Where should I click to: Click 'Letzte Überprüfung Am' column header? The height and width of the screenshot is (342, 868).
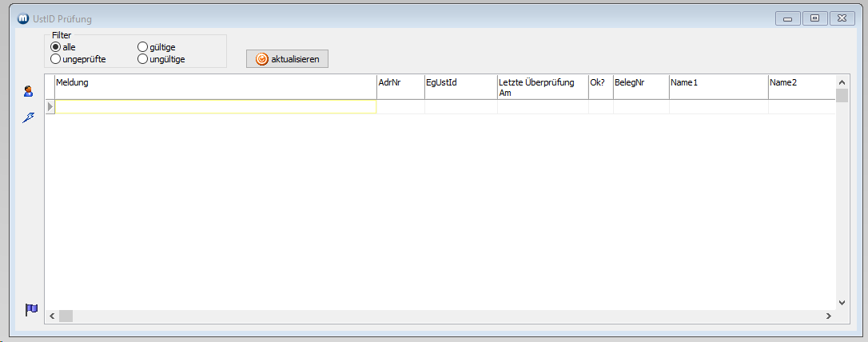coord(542,87)
